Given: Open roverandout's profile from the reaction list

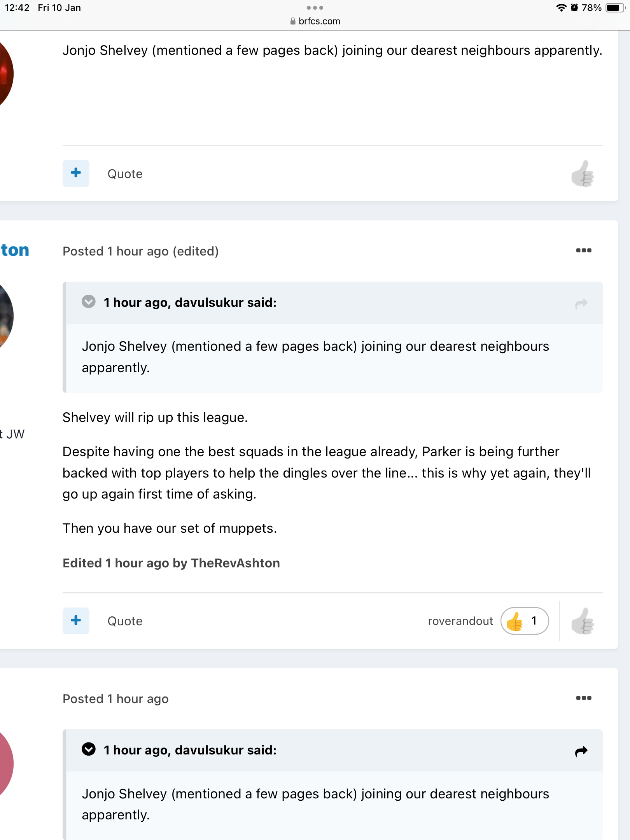Looking at the screenshot, I should (x=460, y=621).
